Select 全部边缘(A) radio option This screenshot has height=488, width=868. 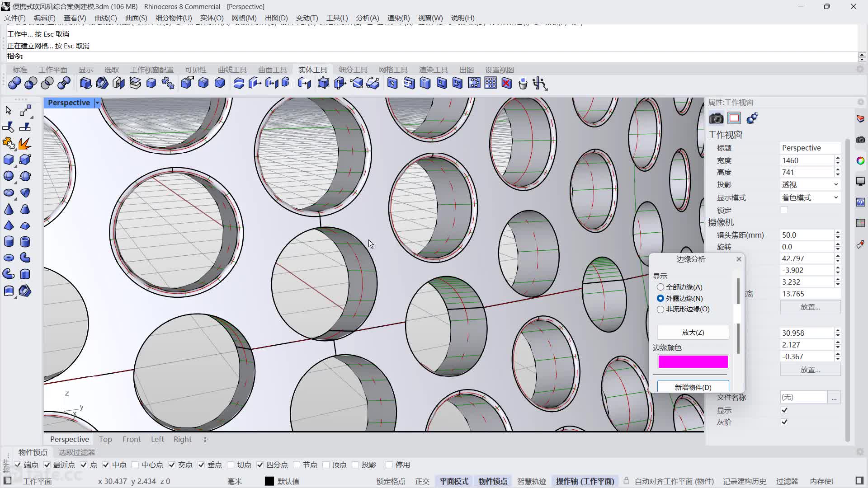660,287
